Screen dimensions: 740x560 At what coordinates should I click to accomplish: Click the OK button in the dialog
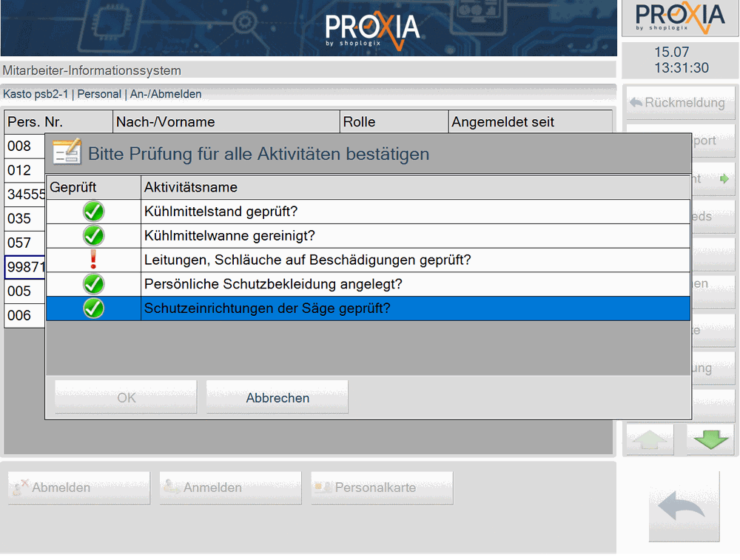(x=126, y=397)
